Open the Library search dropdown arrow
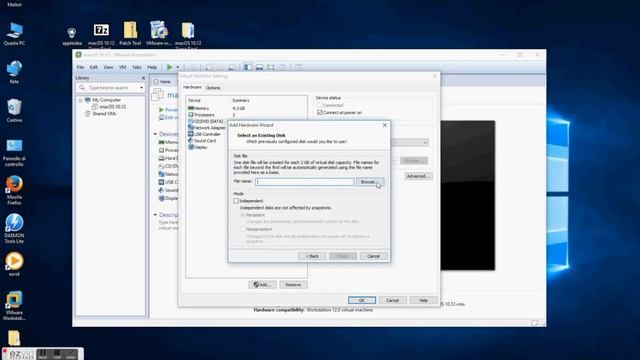Viewport: 640px width, 360px height. [141, 88]
